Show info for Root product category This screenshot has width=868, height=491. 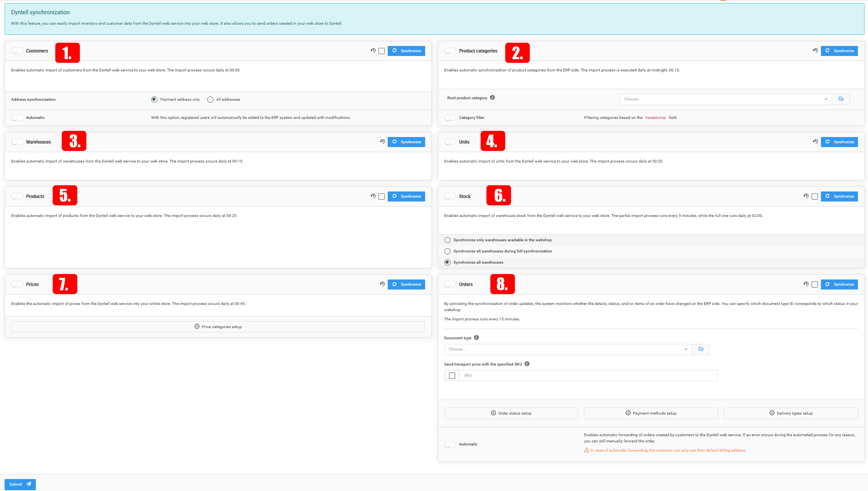pos(493,98)
